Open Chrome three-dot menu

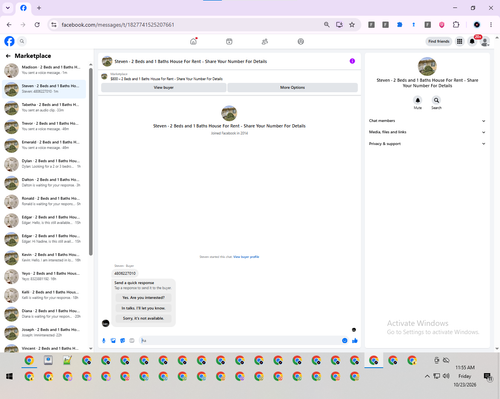tap(491, 24)
